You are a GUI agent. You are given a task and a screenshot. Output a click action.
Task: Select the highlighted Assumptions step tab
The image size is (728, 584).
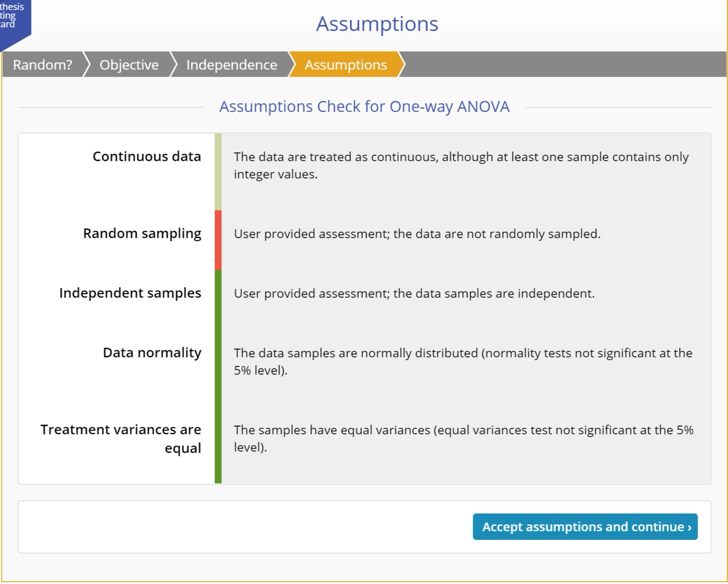pos(346,65)
